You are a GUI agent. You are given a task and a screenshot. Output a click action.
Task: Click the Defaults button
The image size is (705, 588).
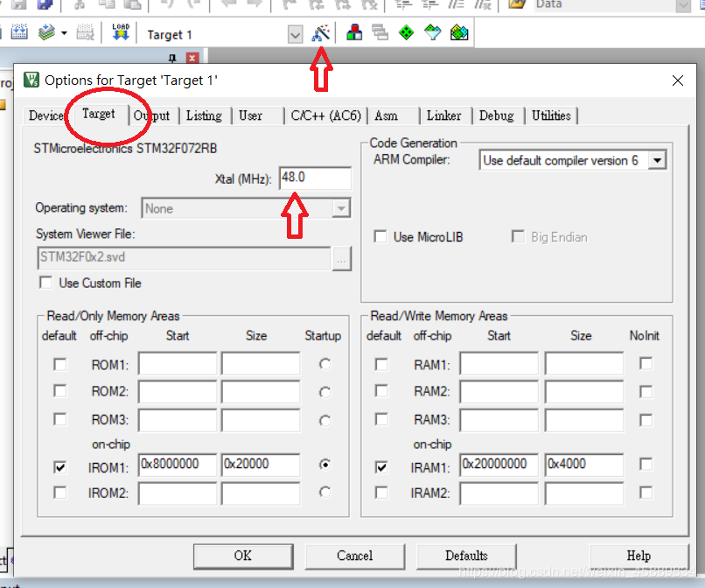point(466,556)
